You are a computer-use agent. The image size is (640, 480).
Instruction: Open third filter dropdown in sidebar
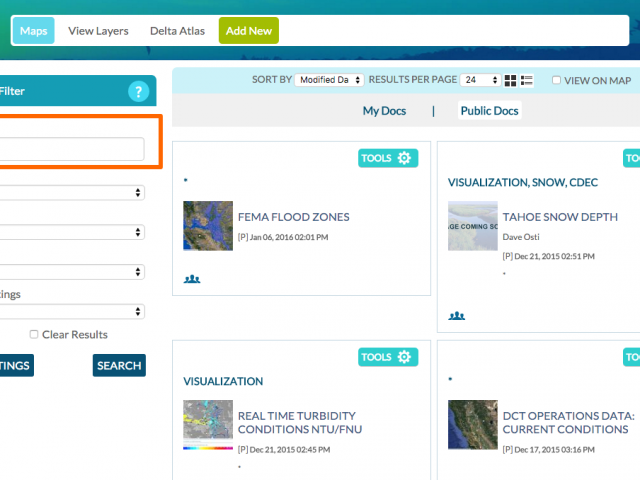tap(71, 272)
